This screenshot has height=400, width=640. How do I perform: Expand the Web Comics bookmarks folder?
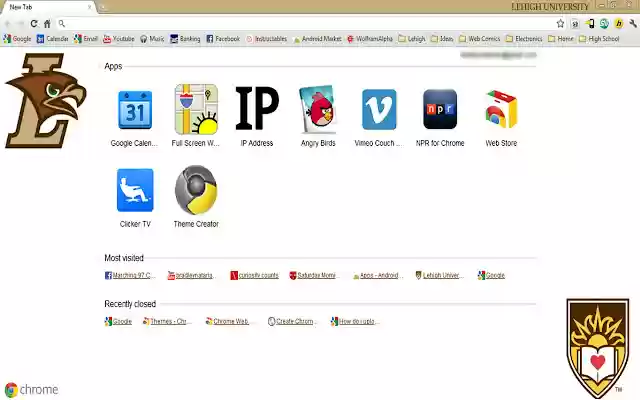click(480, 39)
